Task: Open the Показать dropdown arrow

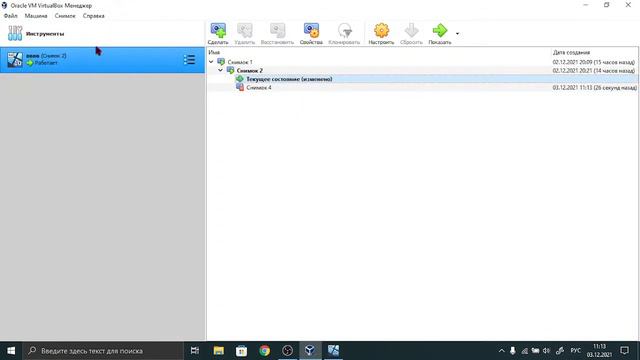Action: [x=457, y=34]
